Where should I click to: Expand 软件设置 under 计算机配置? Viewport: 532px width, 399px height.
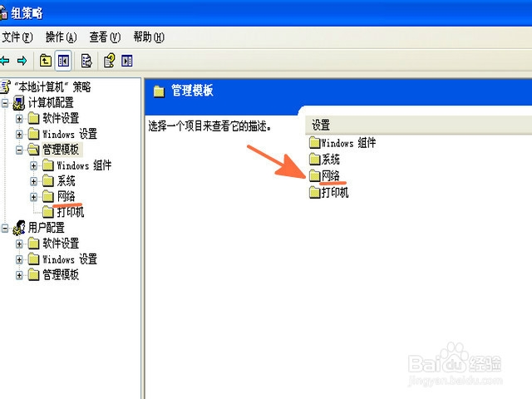click(19, 118)
